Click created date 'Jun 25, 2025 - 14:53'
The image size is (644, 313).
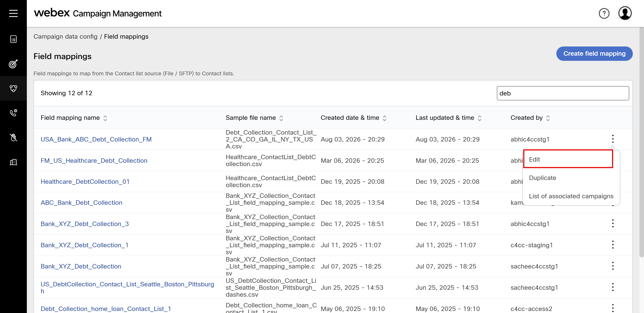tap(352, 288)
